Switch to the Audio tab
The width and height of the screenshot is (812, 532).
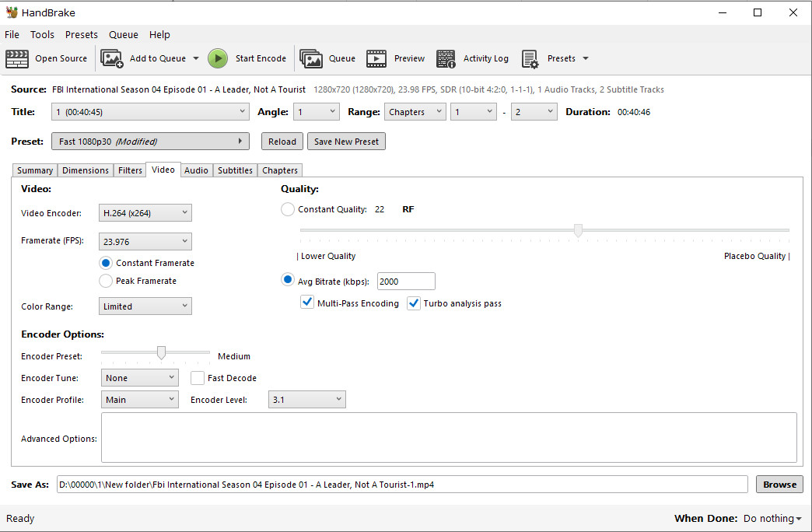[196, 170]
